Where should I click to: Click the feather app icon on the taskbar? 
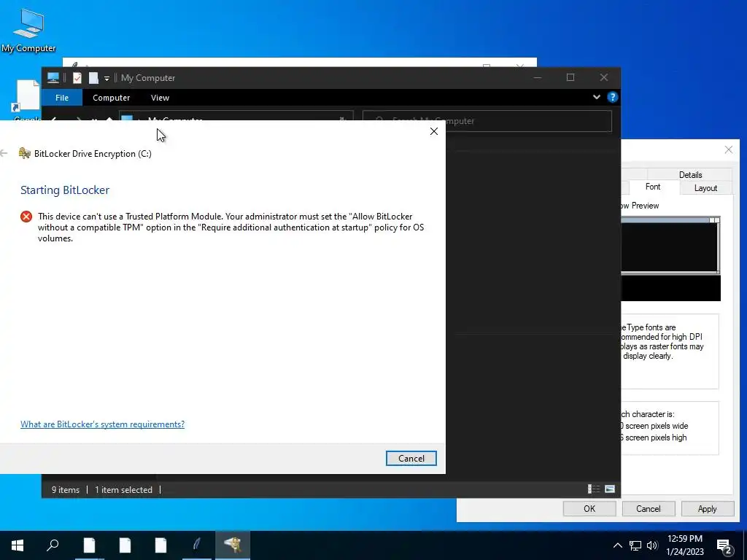pos(196,545)
